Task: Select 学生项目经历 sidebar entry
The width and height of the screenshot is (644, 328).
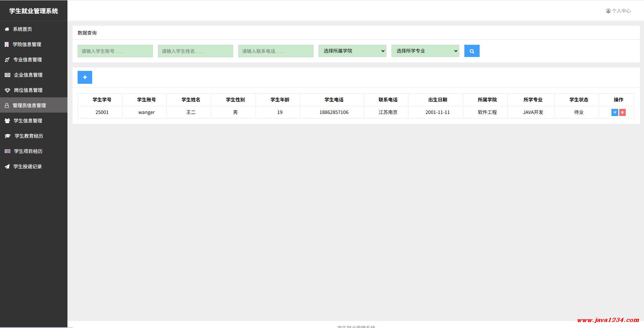Action: pos(28,151)
